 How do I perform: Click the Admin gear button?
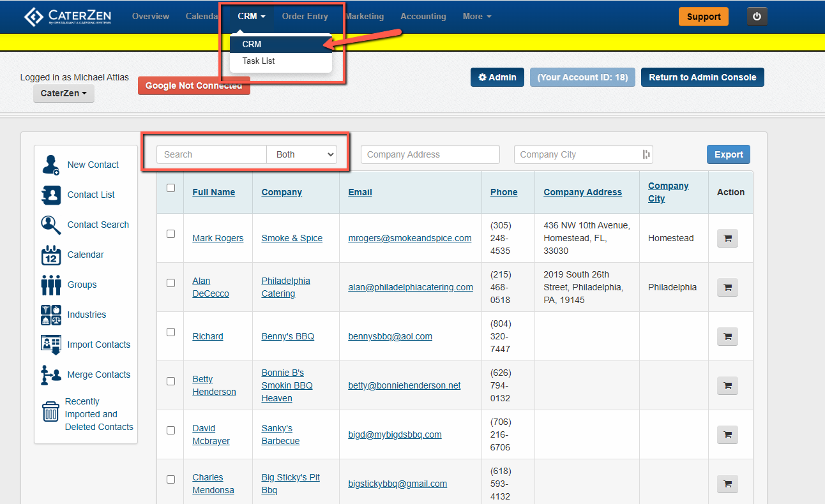(497, 77)
